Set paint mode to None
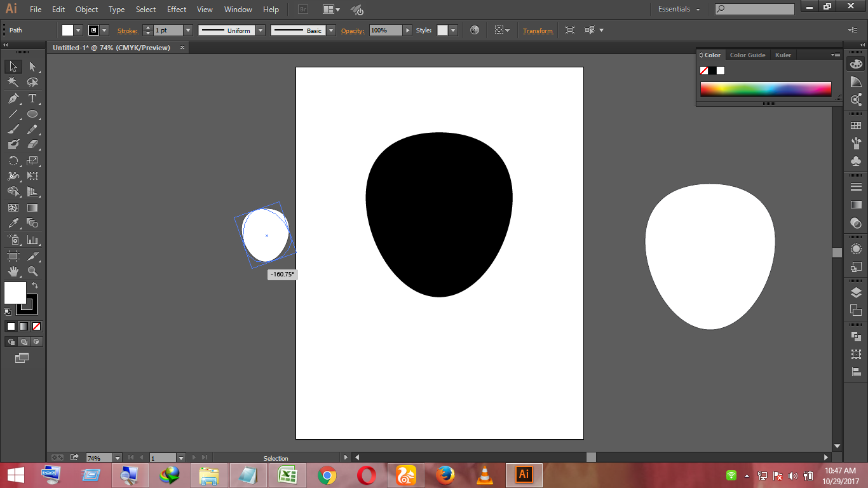Image resolution: width=868 pixels, height=488 pixels. 37,326
